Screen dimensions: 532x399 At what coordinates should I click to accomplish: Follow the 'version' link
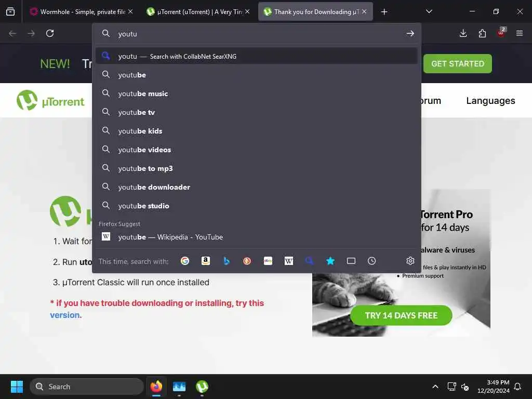(65, 315)
